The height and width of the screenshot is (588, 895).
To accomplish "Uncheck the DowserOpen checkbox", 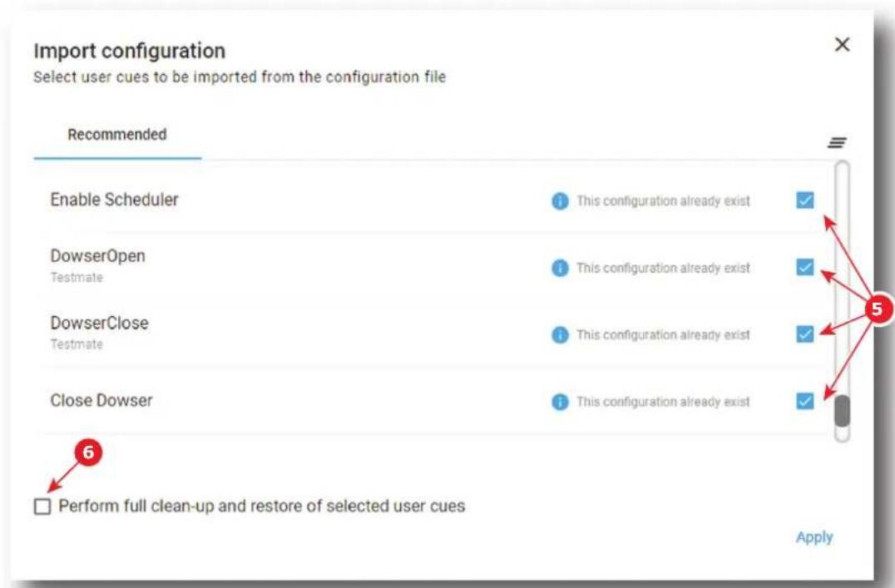I will pyautogui.click(x=805, y=267).
